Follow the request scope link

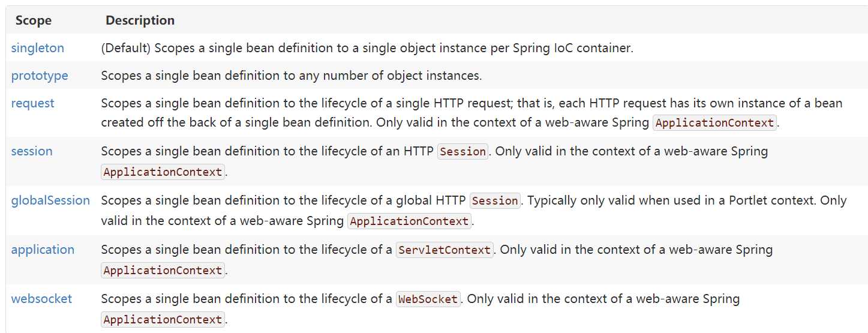(x=33, y=103)
